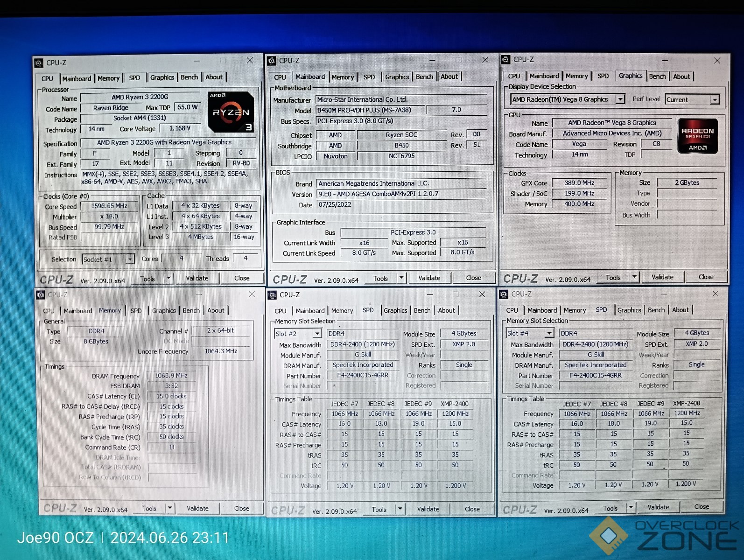744x560 pixels.
Task: Open Tools dropdown arrow in the CPU window
Action: click(168, 279)
